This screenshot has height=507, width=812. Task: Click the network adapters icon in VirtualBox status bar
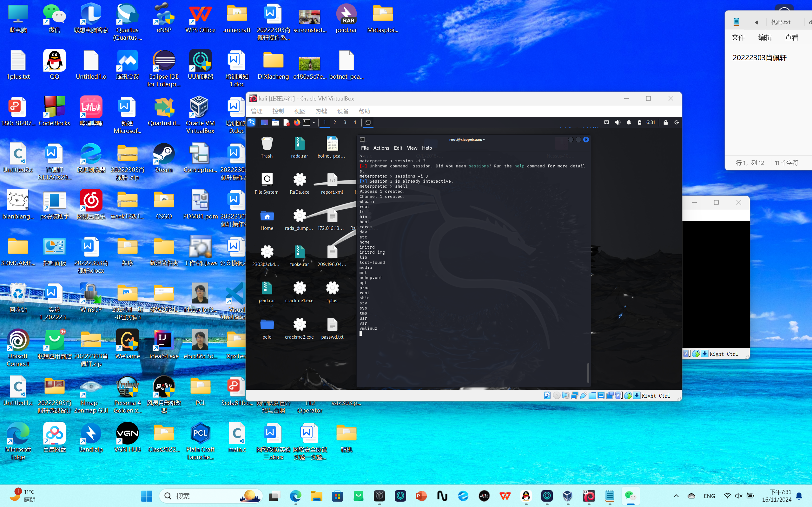tap(574, 395)
